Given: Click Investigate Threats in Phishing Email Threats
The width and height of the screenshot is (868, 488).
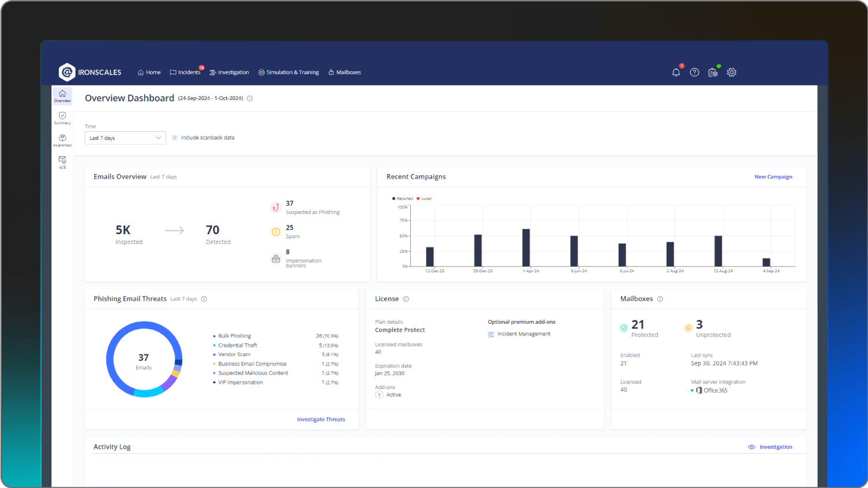Looking at the screenshot, I should (x=321, y=419).
